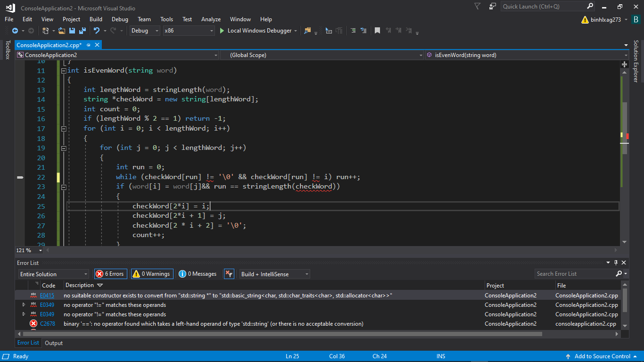Click the Comment out selected lines icon
The image size is (644, 362).
353,31
